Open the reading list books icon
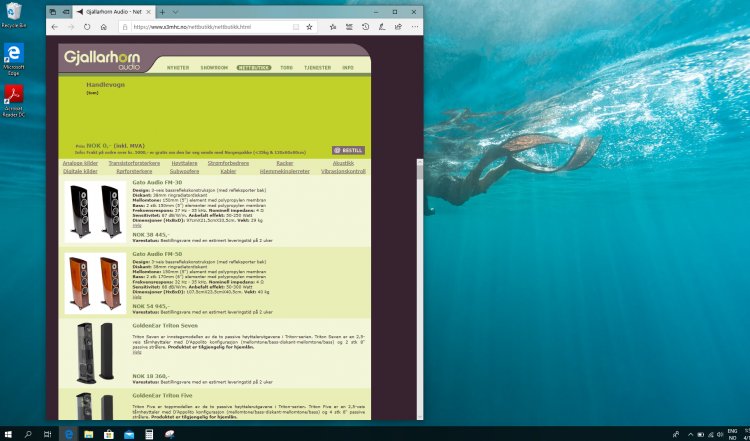This screenshot has height=441, width=750. pyautogui.click(x=349, y=27)
